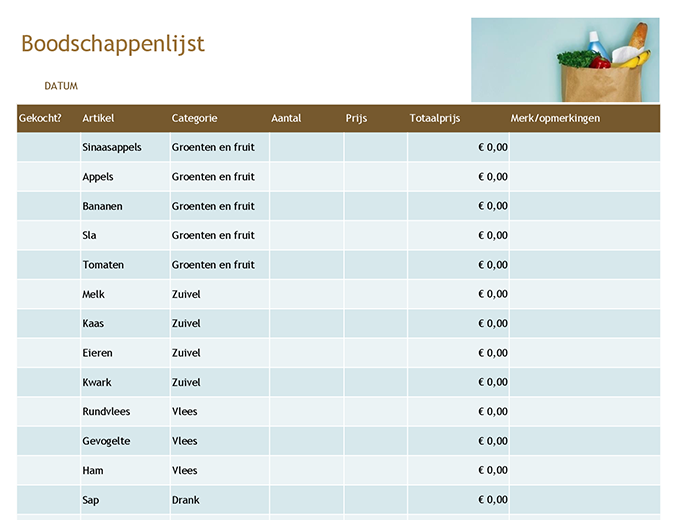Select the Drank category cell for Sap
Image resolution: width=675 pixels, height=520 pixels.
point(185,500)
